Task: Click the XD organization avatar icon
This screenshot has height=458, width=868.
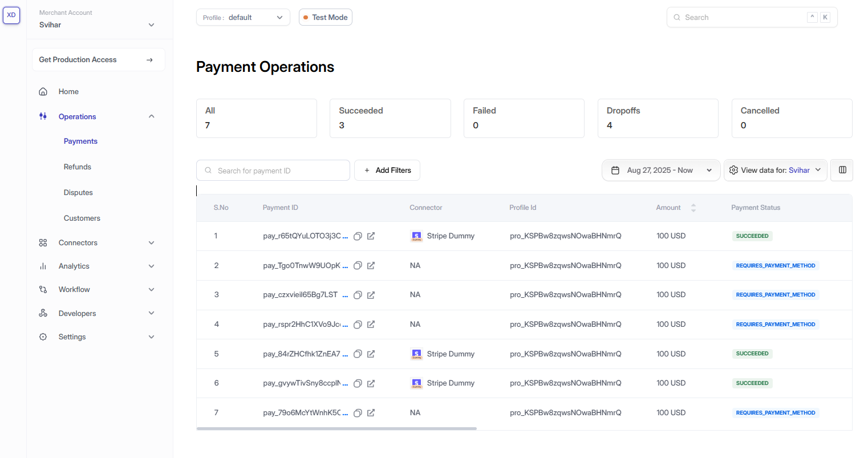Action: coord(11,15)
